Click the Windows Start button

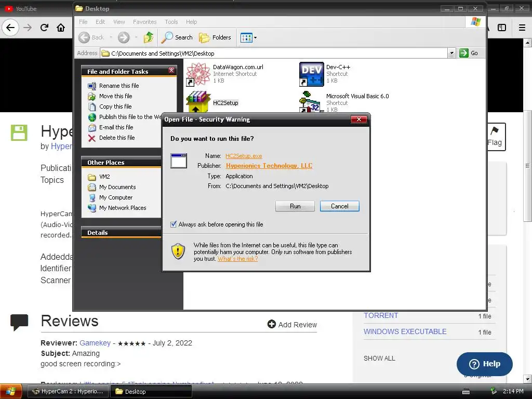[x=11, y=391]
